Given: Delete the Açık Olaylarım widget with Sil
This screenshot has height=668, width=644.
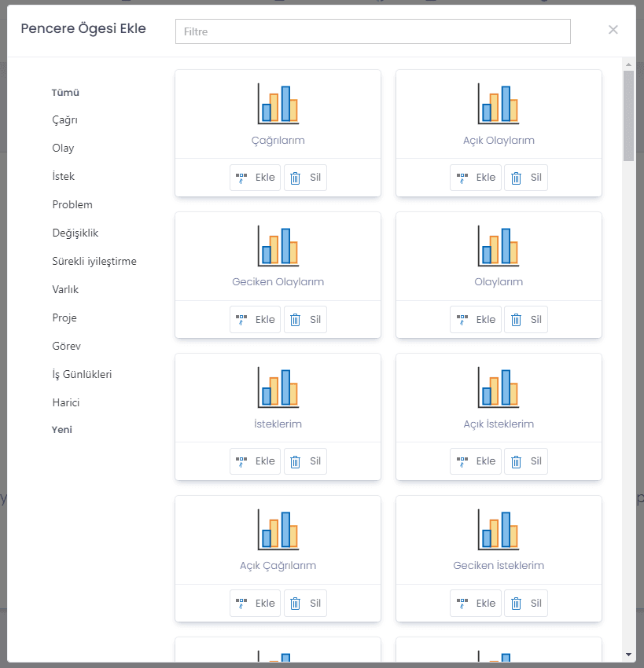Looking at the screenshot, I should [x=526, y=178].
